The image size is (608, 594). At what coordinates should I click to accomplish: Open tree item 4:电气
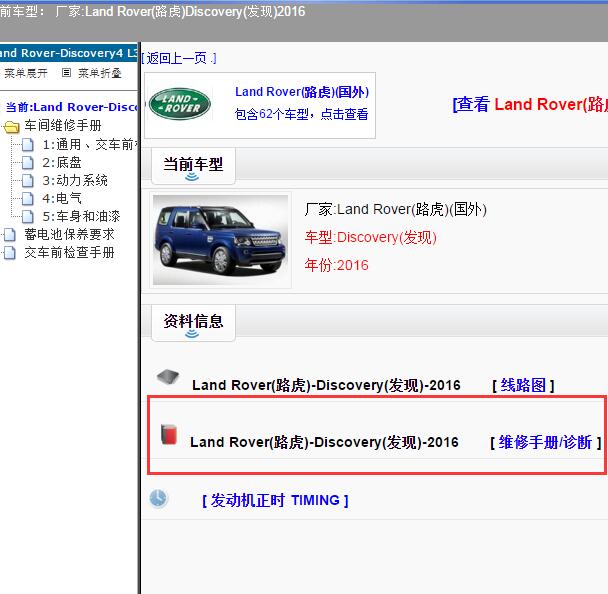[62, 199]
